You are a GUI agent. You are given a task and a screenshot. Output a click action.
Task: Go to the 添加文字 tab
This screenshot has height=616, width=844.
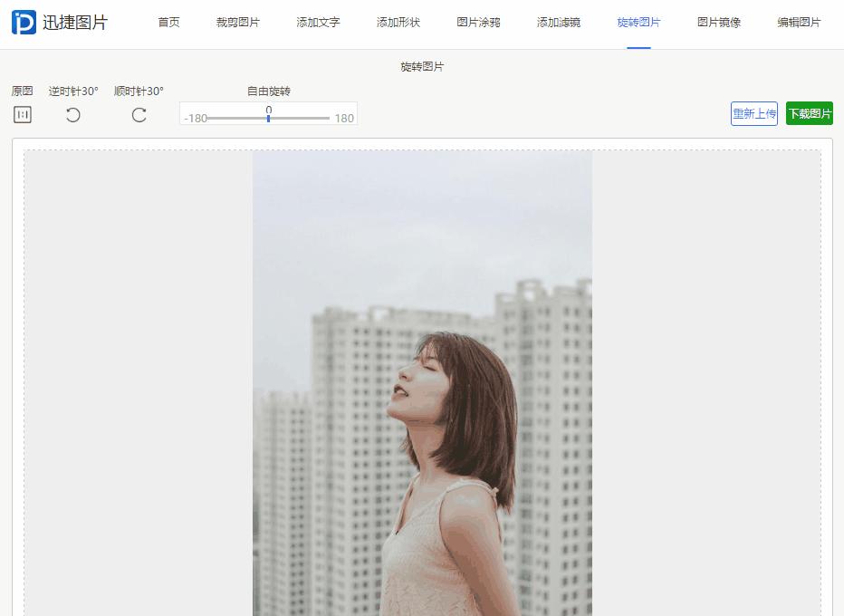(318, 22)
